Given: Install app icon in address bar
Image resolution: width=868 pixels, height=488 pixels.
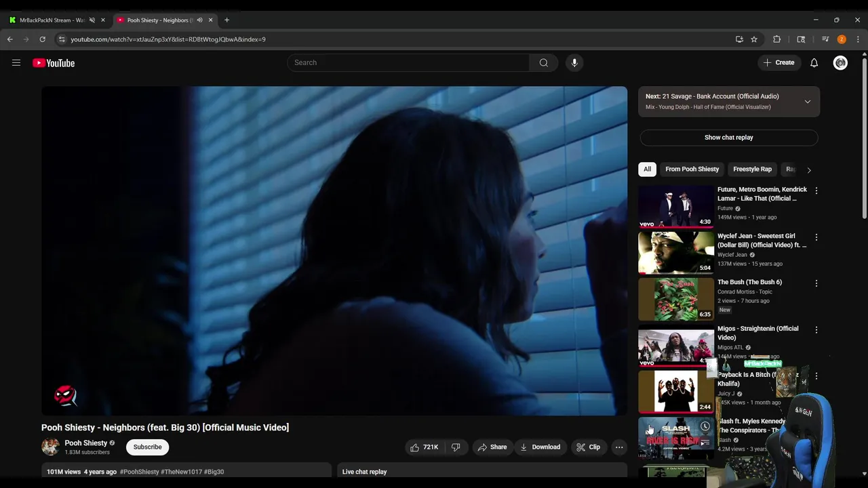Looking at the screenshot, I should click(739, 39).
